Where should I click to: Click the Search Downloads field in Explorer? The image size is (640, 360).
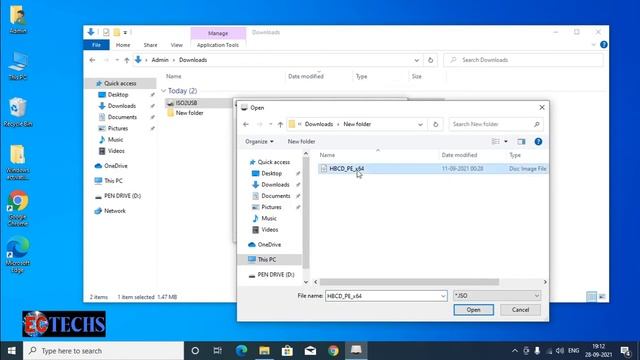524,60
